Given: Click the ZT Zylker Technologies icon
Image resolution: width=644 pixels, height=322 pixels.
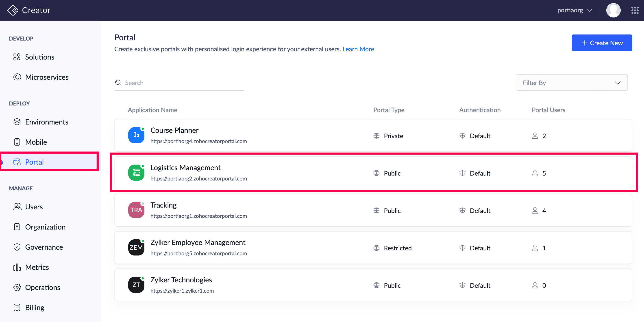Looking at the screenshot, I should coord(136,285).
